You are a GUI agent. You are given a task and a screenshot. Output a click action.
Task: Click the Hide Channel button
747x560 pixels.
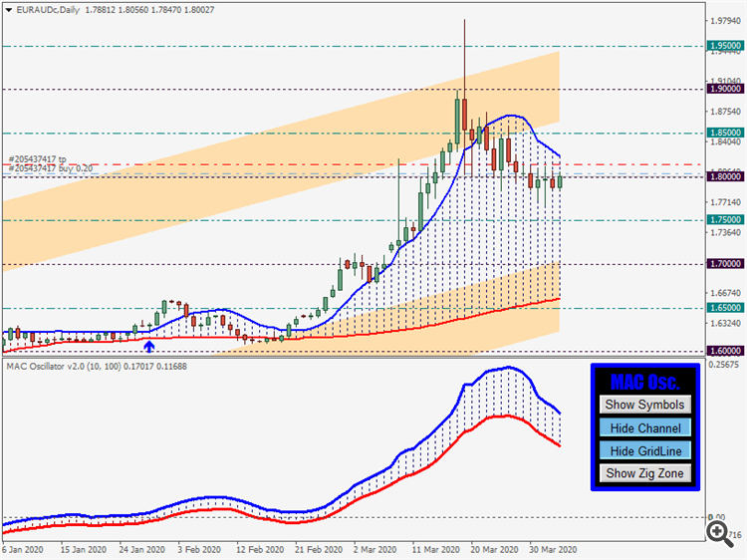click(645, 428)
